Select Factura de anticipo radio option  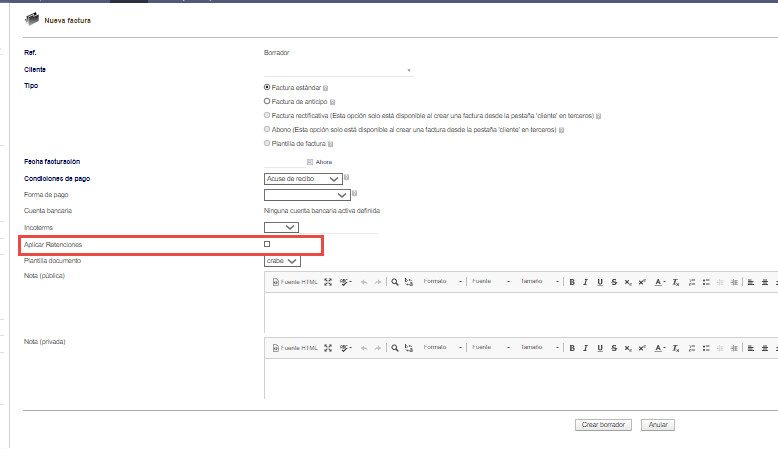point(267,101)
